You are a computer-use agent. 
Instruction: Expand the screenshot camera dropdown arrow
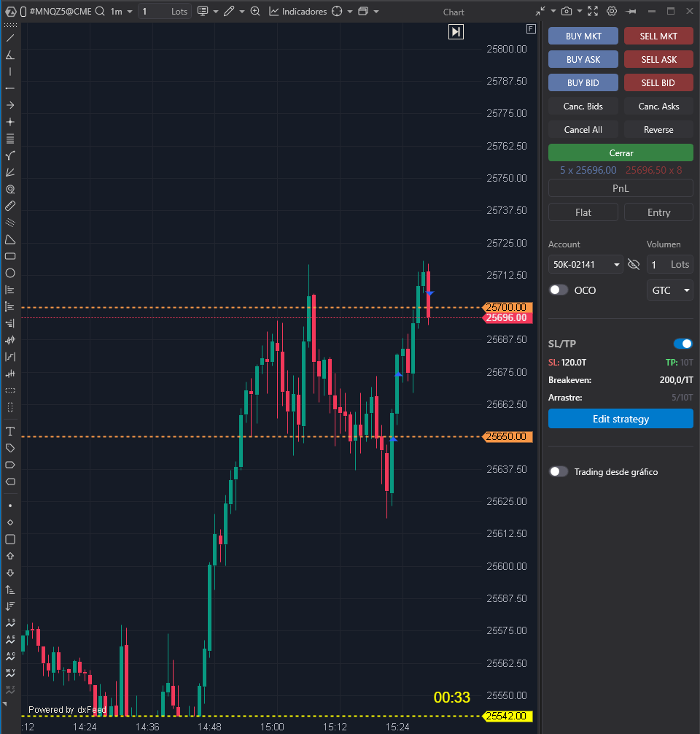tap(579, 11)
